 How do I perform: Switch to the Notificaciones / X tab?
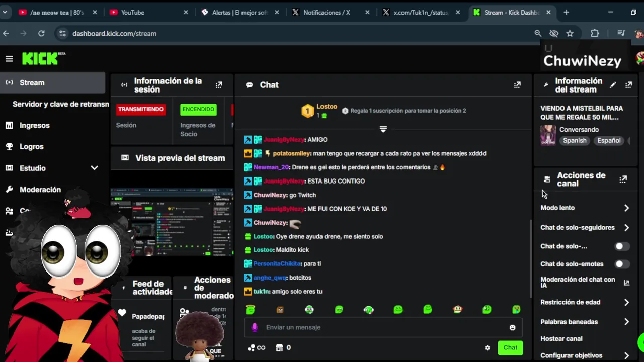point(331,12)
